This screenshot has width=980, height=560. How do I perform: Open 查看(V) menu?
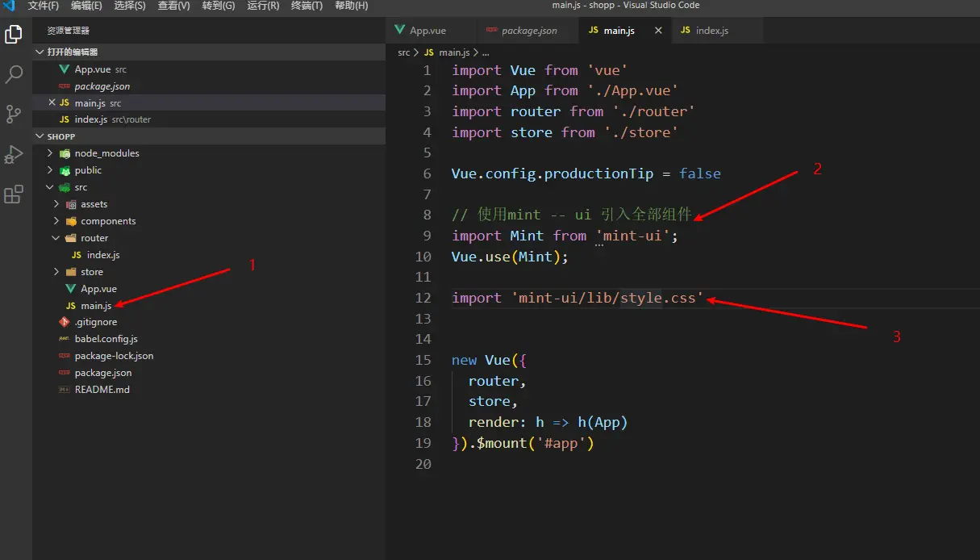coord(173,6)
